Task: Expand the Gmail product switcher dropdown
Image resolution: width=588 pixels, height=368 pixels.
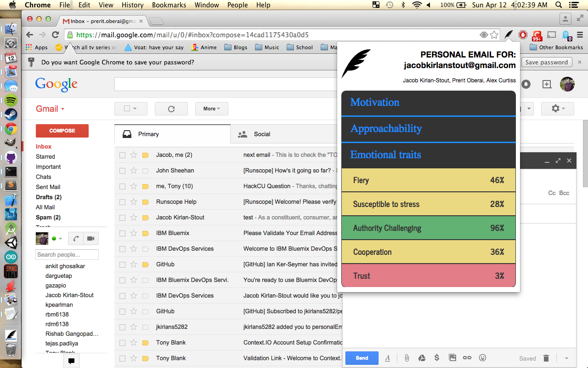Action: [x=50, y=109]
